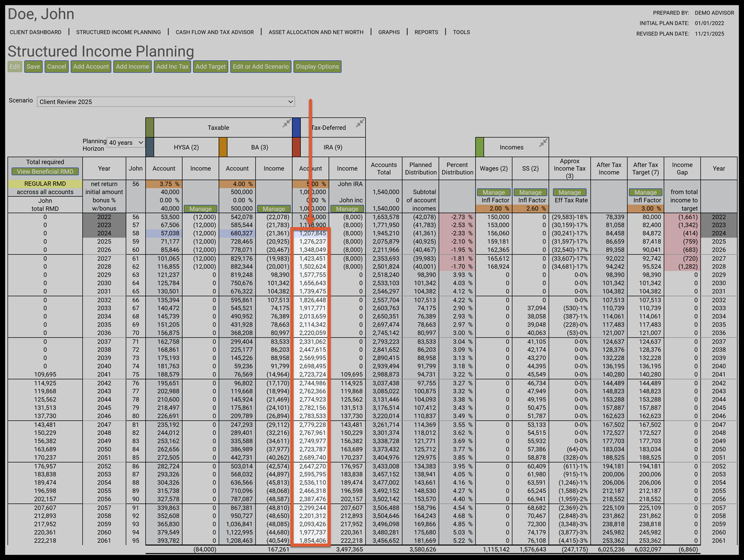The height and width of the screenshot is (560, 744).
Task: Click the Add Account button
Action: 91,66
